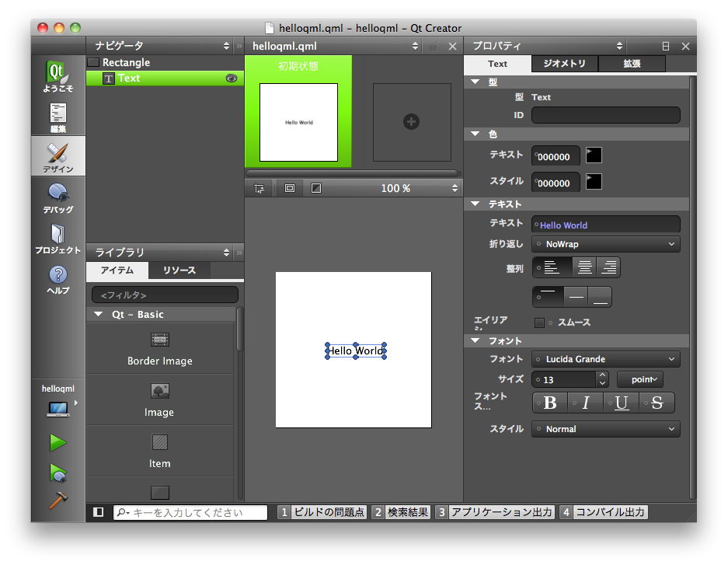Click the Start Debugging run icon
The image size is (728, 565).
[57, 472]
